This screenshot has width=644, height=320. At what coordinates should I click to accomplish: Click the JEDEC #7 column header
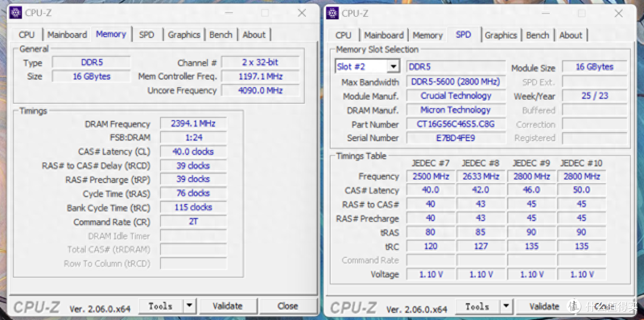[x=431, y=164]
